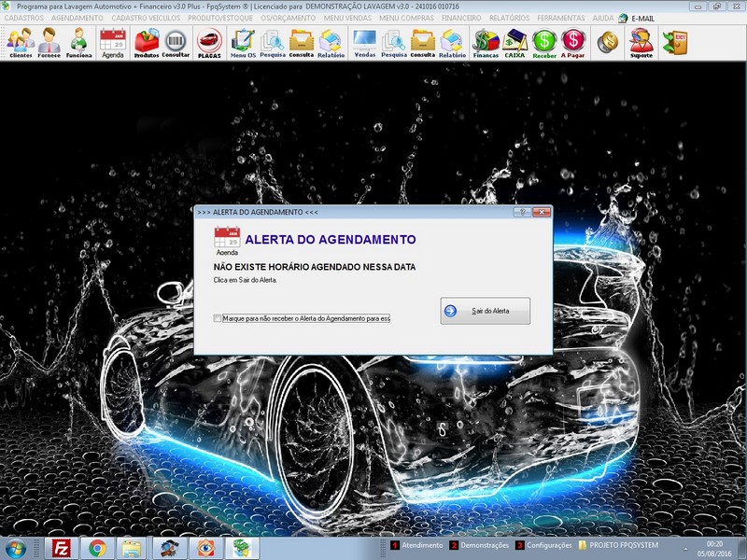The image size is (747, 560).
Task: Open the PLACAS red car icon
Action: click(209, 43)
